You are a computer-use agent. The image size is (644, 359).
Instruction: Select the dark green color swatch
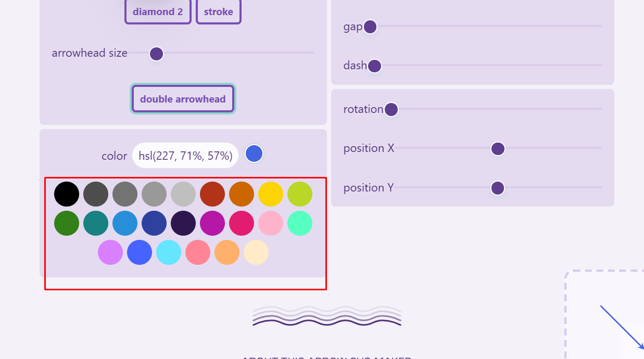(x=66, y=223)
